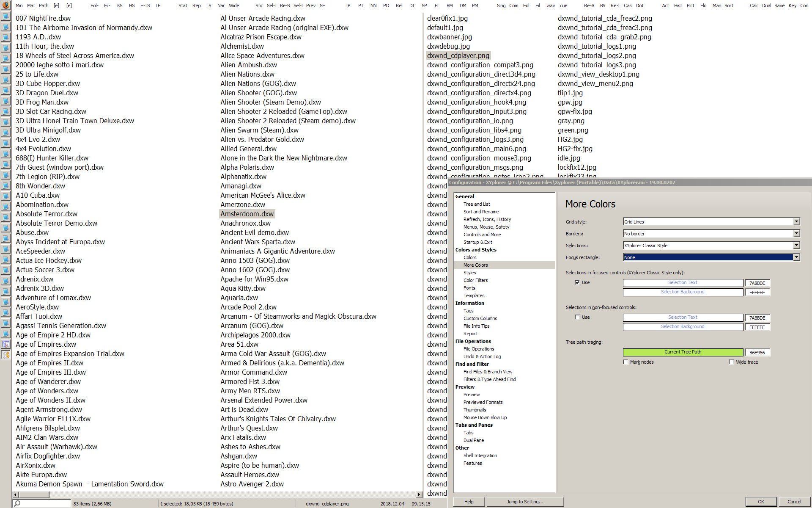
Task: Open the Focus rectangle dropdown
Action: (x=796, y=257)
